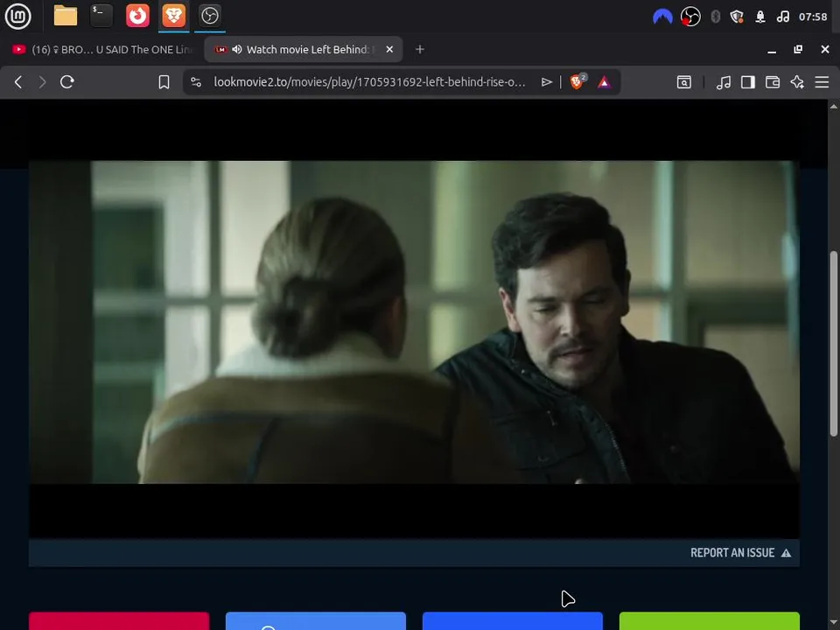This screenshot has height=630, width=840.
Task: Open the Brave Shields lion icon
Action: click(577, 81)
